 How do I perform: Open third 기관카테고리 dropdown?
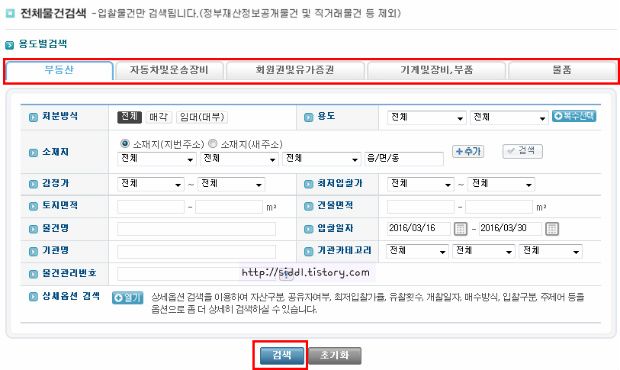(550, 251)
